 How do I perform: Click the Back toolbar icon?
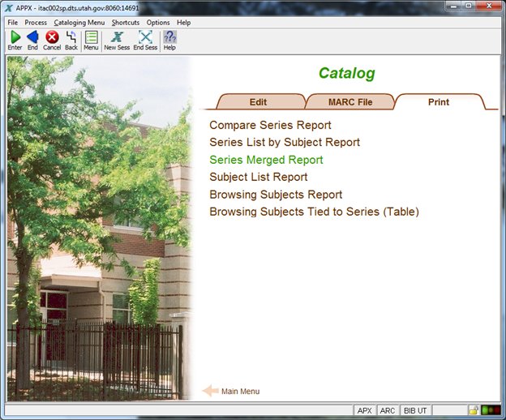point(71,37)
